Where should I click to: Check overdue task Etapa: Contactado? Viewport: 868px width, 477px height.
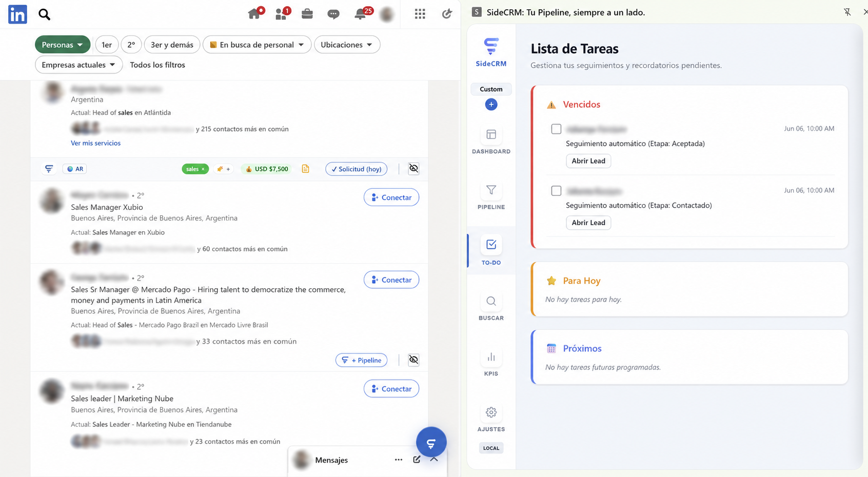tap(556, 191)
